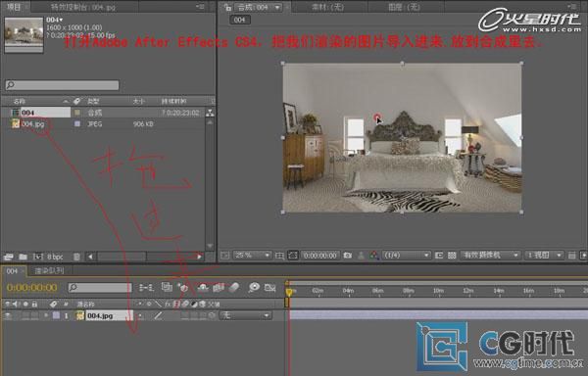The width and height of the screenshot is (588, 376).
Task: Take snapshot with camera icon
Action: click(x=348, y=256)
